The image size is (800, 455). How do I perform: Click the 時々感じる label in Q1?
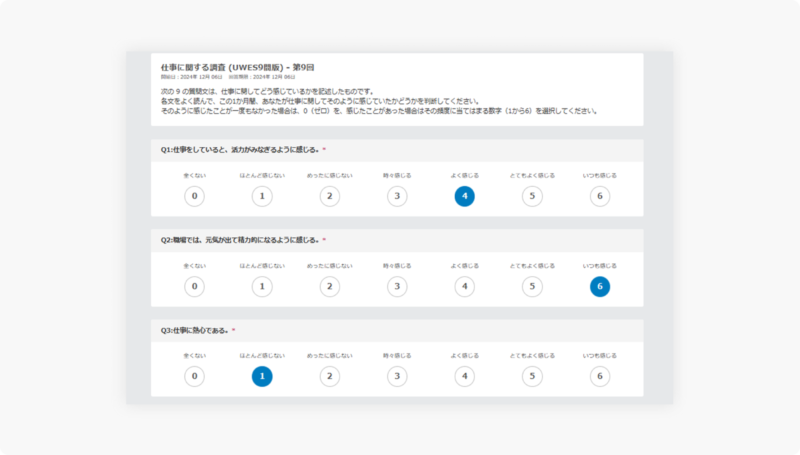pyautogui.click(x=397, y=175)
